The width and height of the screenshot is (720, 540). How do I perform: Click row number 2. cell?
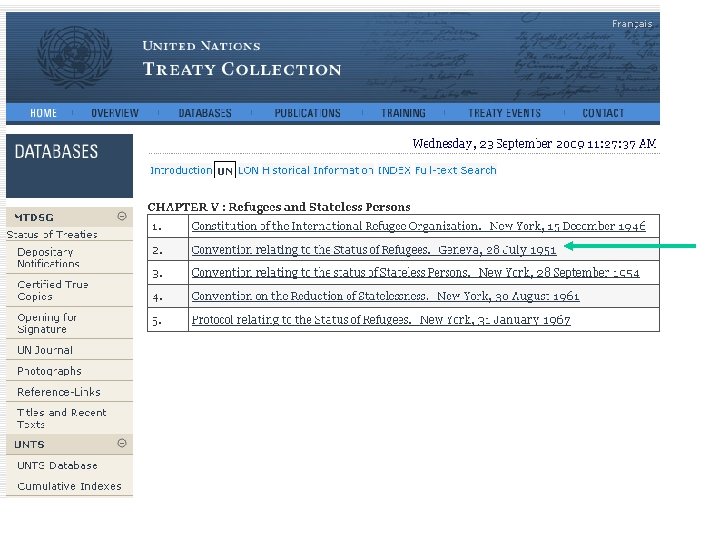pos(168,250)
